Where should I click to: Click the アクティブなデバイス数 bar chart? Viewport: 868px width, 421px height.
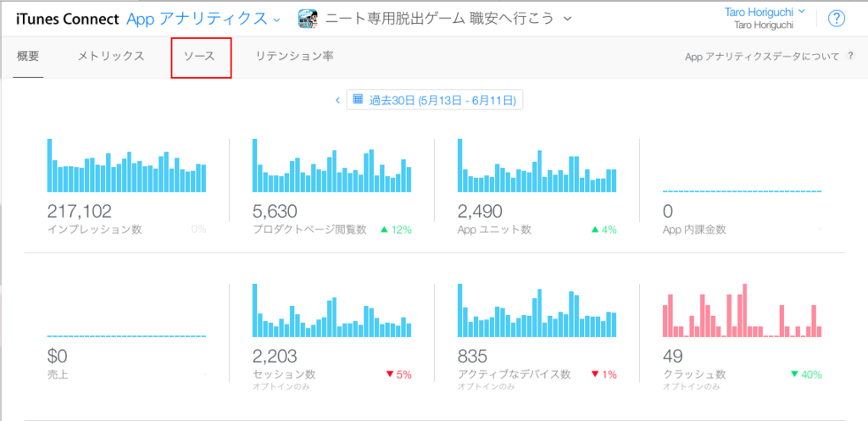[x=537, y=310]
